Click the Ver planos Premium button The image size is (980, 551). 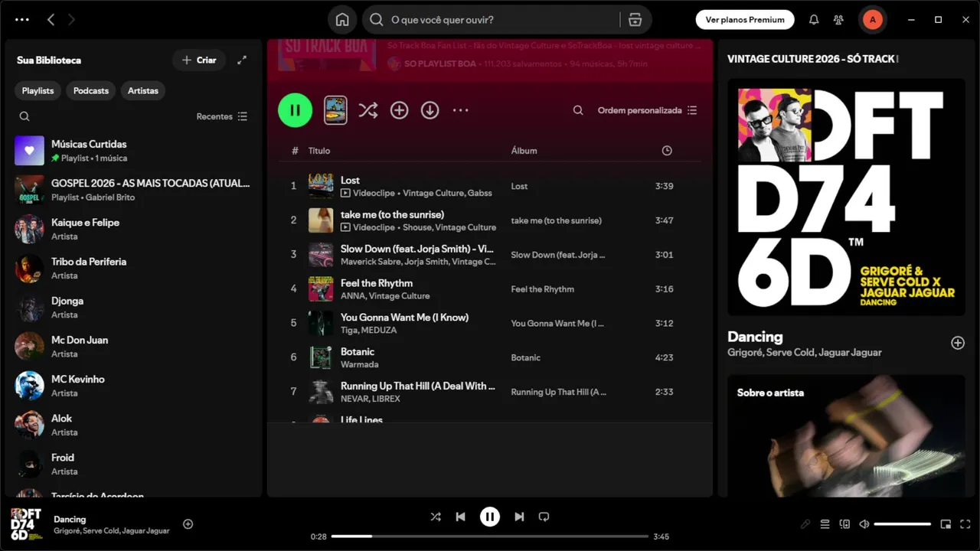745,20
